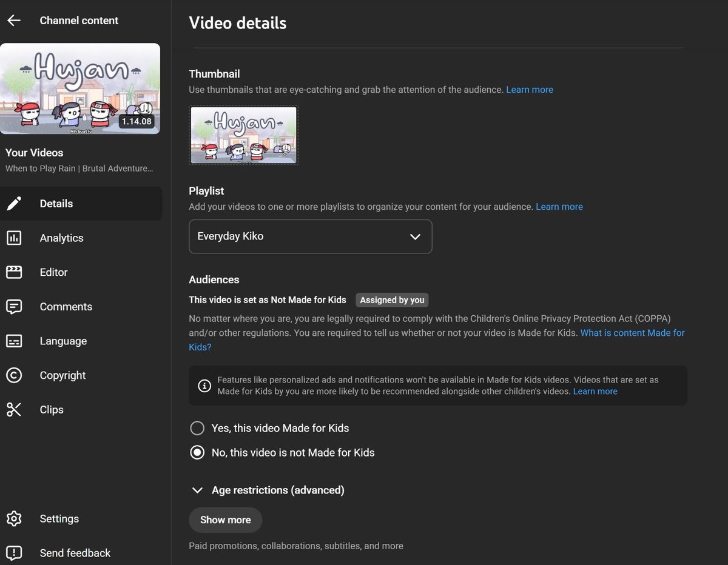This screenshot has height=565, width=728.
Task: Click the Comments speech bubble icon
Action: (14, 307)
